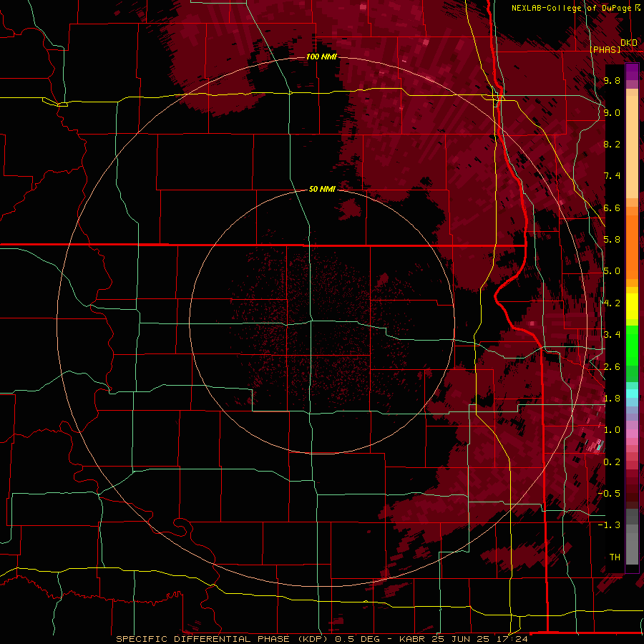
Task: Pick the orange segment of color bar
Action: pos(632,243)
